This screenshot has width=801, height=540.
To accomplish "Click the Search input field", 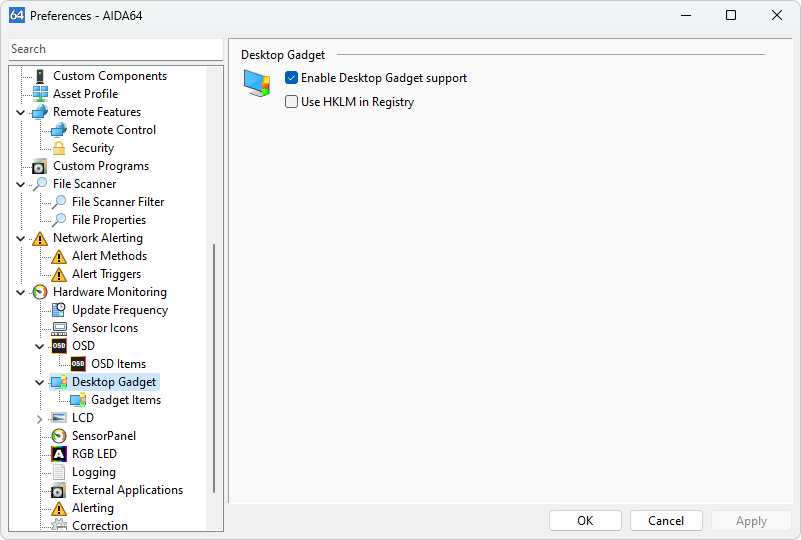I will 115,49.
